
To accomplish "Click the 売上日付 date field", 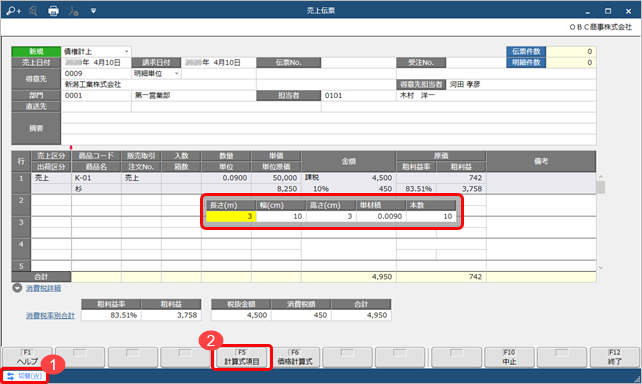I will pos(96,63).
